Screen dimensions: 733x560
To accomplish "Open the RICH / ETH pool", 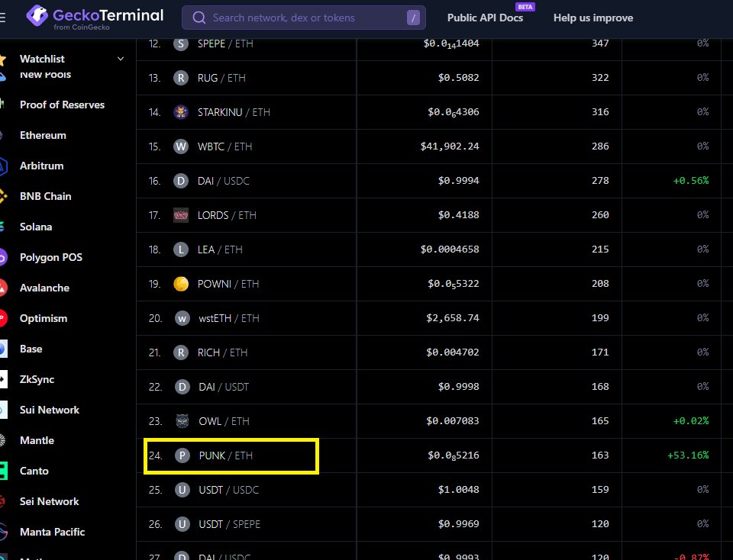I will (x=222, y=352).
